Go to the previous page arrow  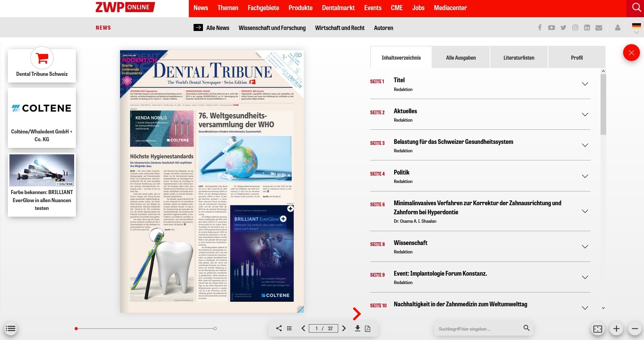click(x=303, y=328)
